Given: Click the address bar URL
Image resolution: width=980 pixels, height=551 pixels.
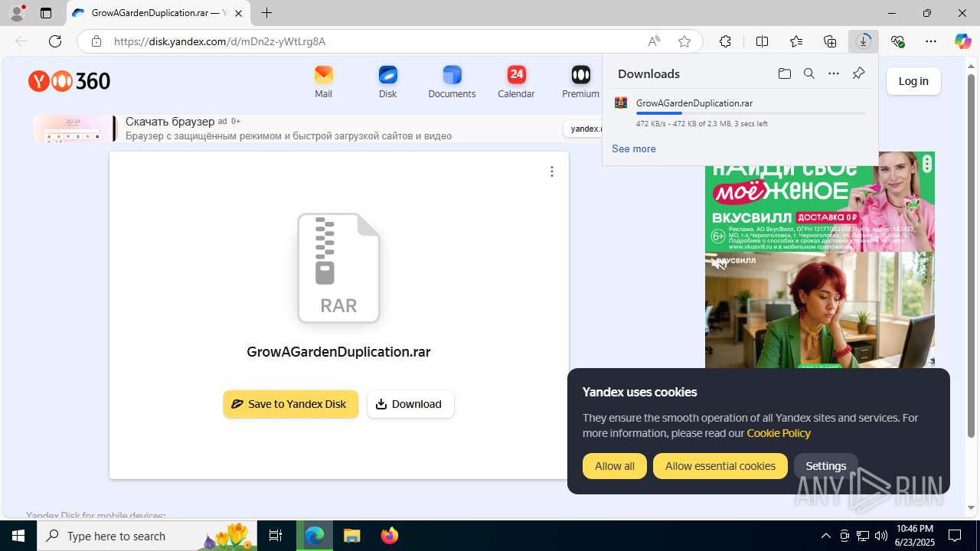Looking at the screenshot, I should coord(220,41).
